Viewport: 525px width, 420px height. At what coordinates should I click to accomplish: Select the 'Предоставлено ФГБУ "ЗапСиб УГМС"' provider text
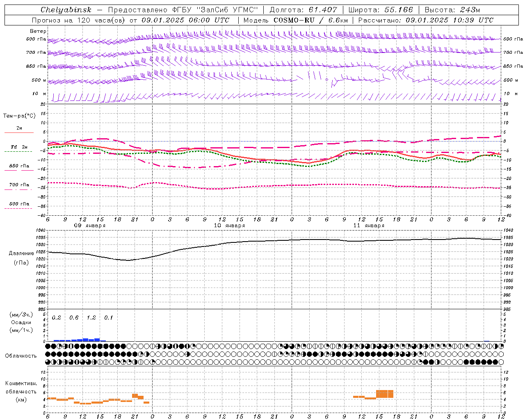pos(183,10)
